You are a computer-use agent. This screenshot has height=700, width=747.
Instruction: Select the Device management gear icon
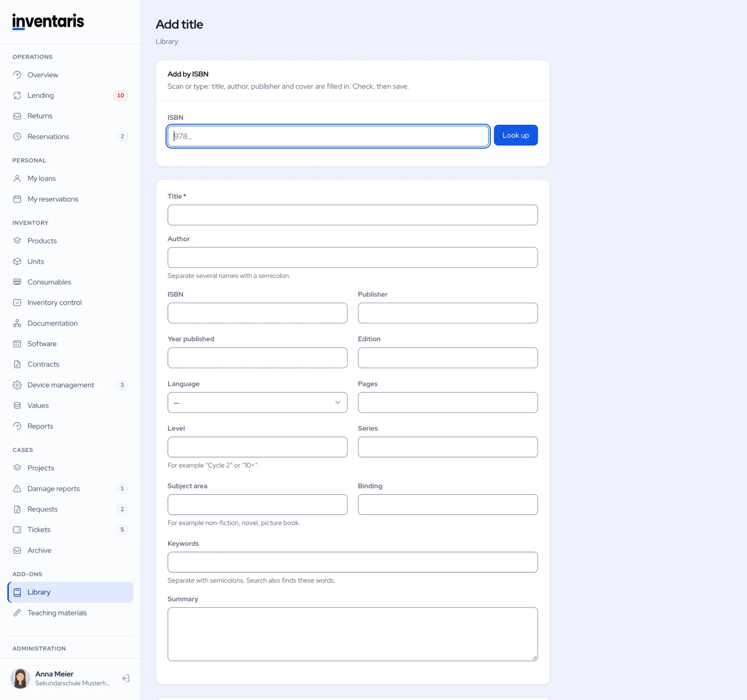17,385
